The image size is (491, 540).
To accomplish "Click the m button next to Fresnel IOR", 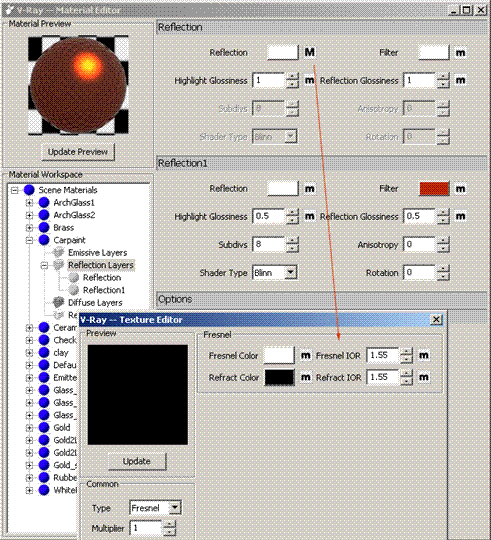I will click(x=424, y=355).
